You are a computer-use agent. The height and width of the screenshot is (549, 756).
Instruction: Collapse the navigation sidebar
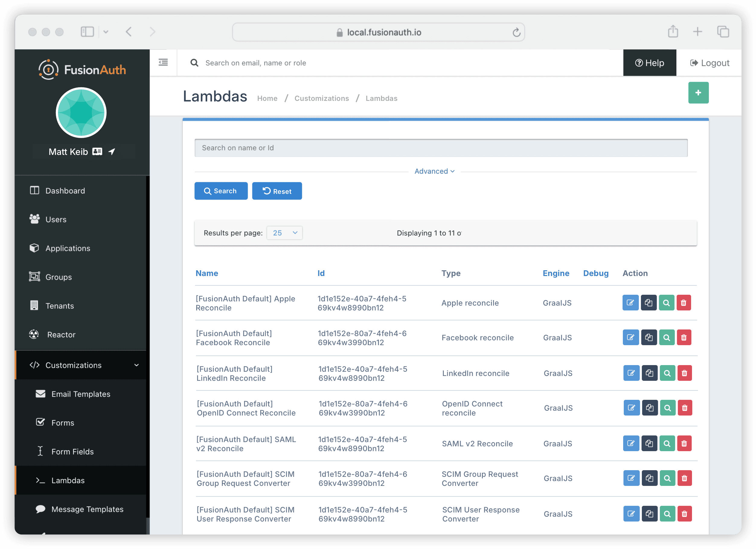[x=163, y=62]
